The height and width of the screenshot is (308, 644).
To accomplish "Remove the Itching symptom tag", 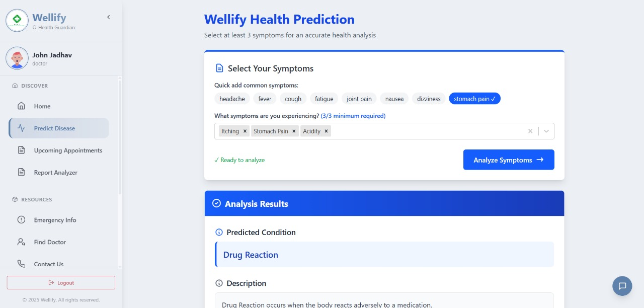I will pyautogui.click(x=245, y=131).
